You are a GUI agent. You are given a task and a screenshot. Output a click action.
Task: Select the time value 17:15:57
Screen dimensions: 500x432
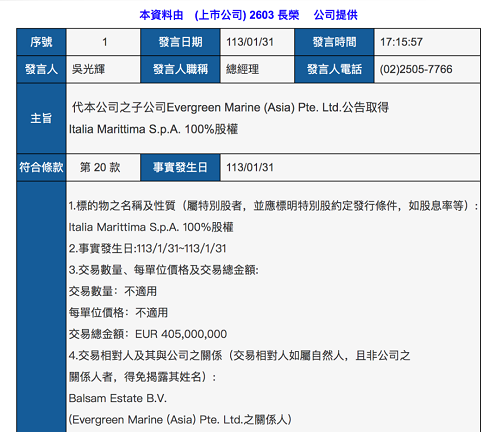pos(401,42)
